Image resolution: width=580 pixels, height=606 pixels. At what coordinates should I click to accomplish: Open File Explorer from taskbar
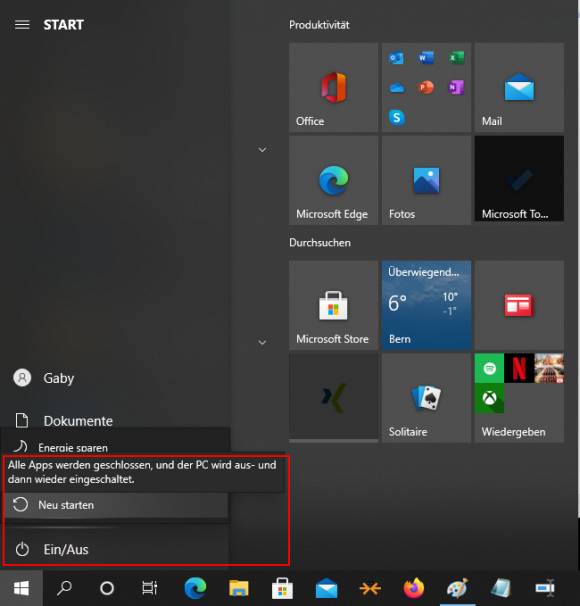[238, 588]
